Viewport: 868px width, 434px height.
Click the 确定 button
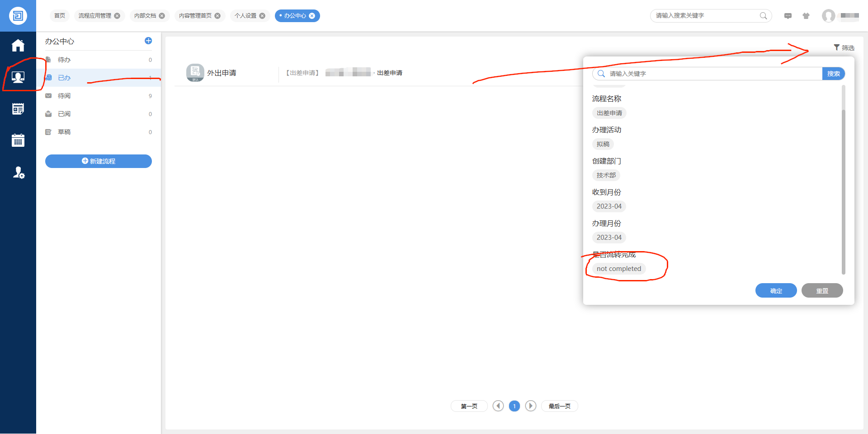[x=776, y=290]
